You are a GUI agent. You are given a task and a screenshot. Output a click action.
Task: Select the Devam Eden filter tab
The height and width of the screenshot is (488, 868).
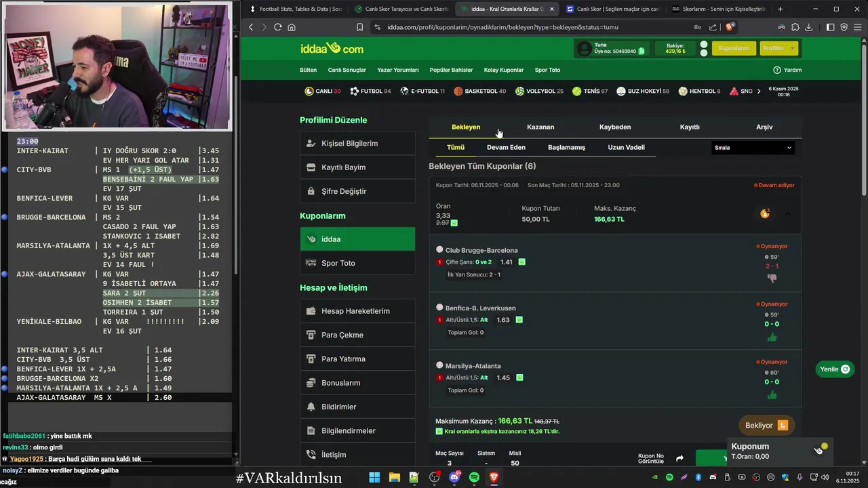pyautogui.click(x=506, y=147)
